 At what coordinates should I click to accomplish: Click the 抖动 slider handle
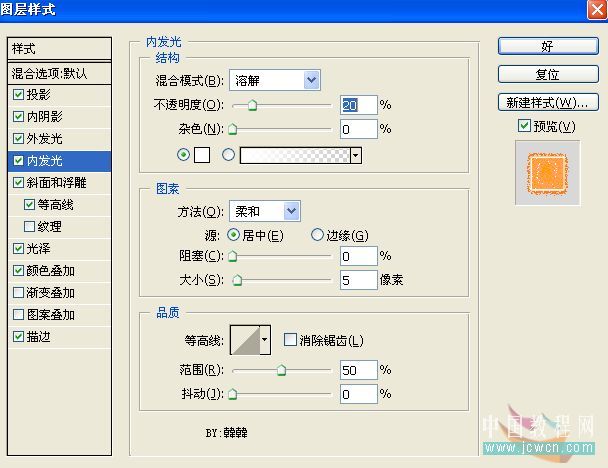(x=233, y=394)
